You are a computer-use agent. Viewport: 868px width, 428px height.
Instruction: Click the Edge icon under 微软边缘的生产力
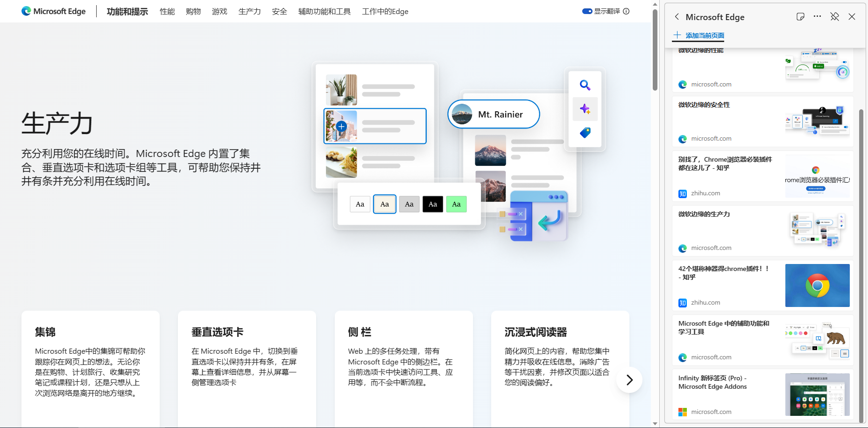(x=683, y=248)
